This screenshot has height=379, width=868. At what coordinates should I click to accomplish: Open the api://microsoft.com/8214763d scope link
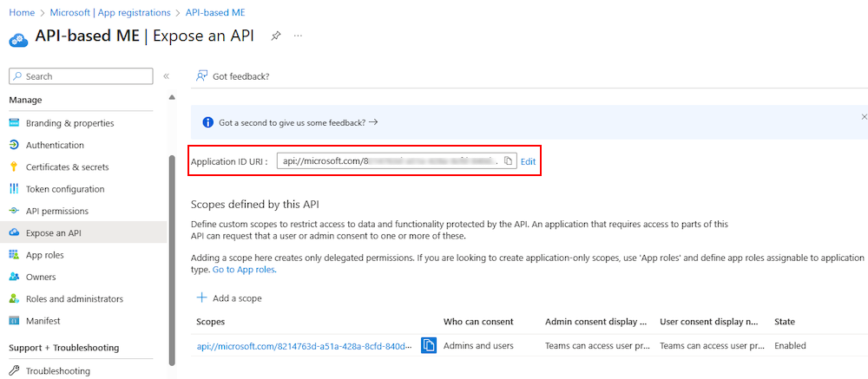coord(304,346)
